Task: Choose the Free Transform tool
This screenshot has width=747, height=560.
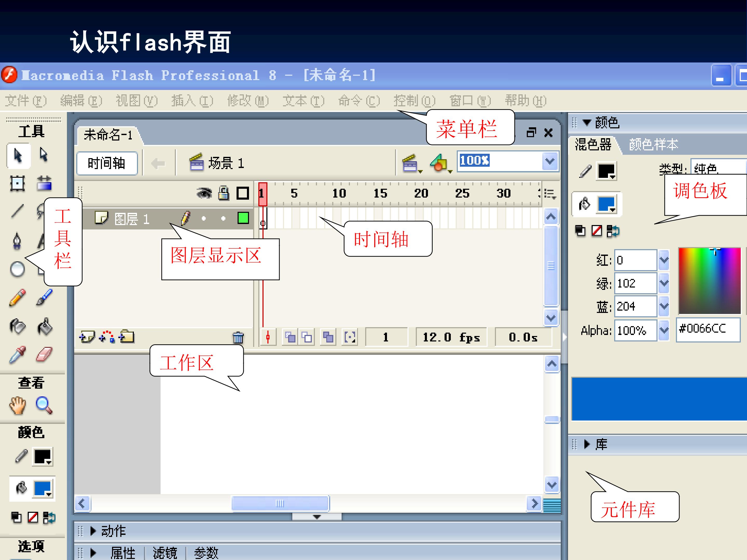Action: pos(17,184)
